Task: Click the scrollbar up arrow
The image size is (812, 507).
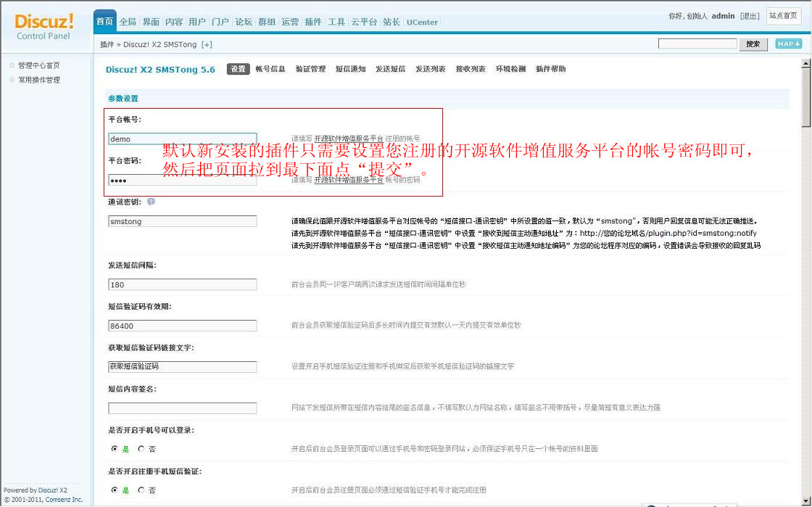Action: pyautogui.click(x=805, y=64)
